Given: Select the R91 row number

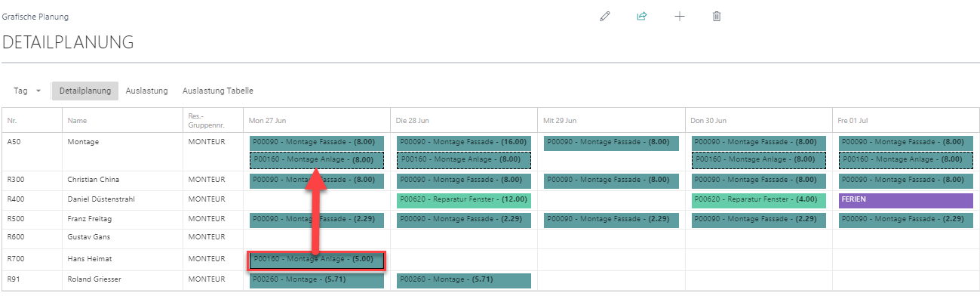Looking at the screenshot, I should tap(14, 279).
